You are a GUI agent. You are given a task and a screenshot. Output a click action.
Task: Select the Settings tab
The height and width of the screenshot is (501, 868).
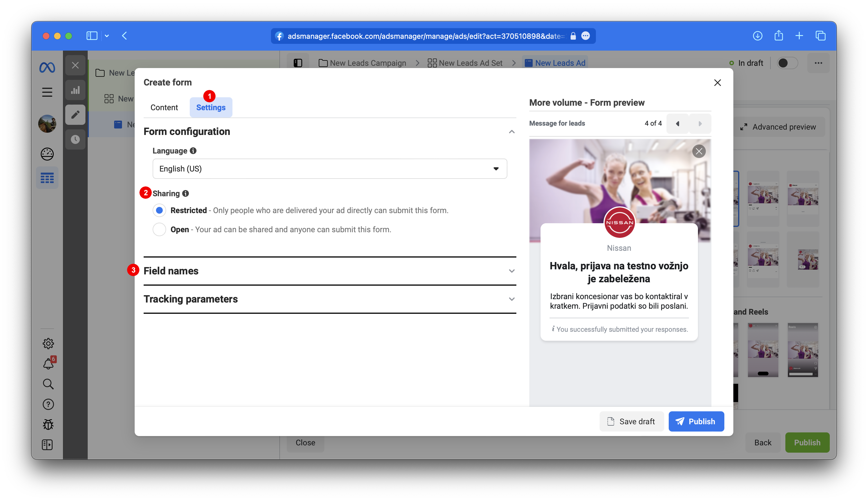click(211, 107)
